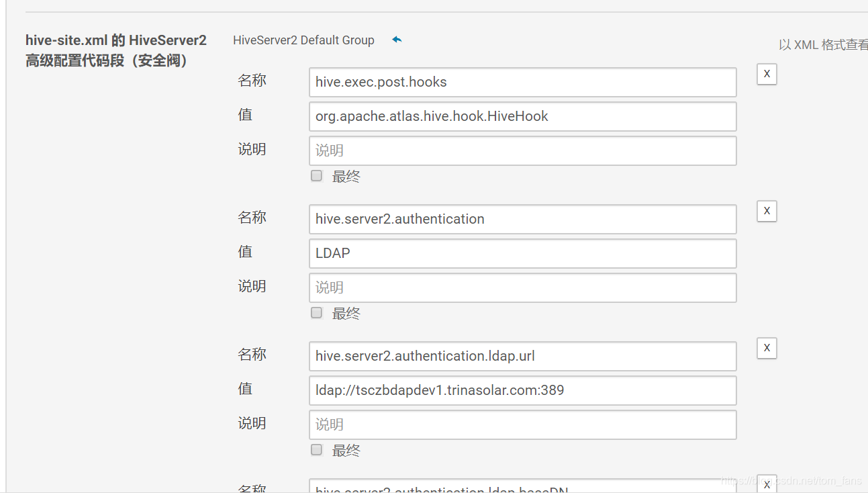Open the 以 XML 格式查看 link
This screenshot has height=493, width=868.
823,45
